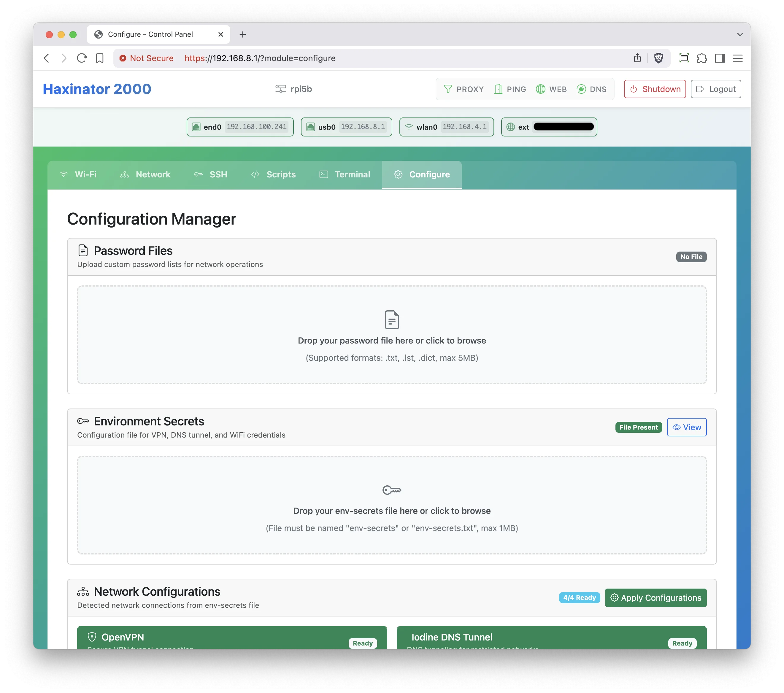784x693 pixels.
Task: Open the browser extensions puzzle icon
Action: tap(702, 58)
